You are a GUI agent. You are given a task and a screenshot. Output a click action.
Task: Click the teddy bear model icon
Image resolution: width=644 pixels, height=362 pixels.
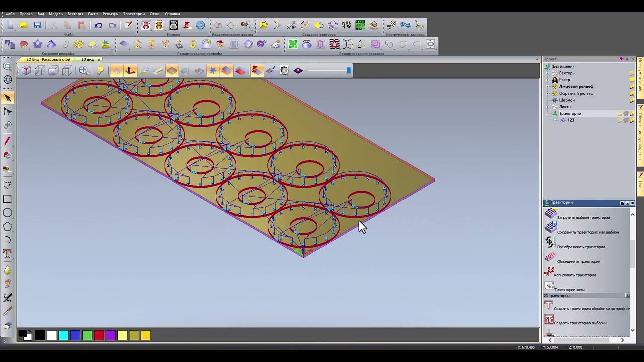point(159,25)
